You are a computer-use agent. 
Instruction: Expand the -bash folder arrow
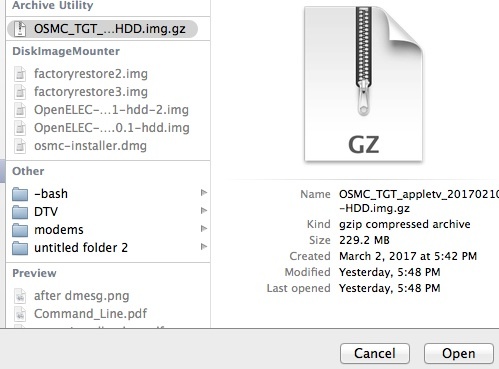[x=204, y=193]
